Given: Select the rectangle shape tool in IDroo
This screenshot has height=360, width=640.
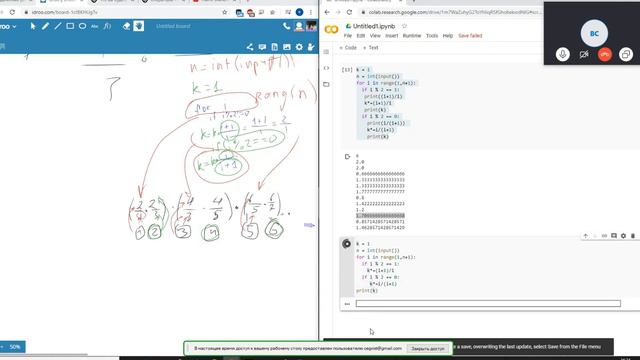Looking at the screenshot, I should point(70,26).
